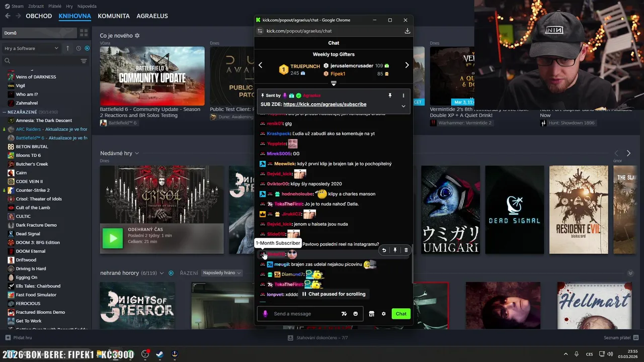Viewport: 644px width, 362px height.
Task: Open the Resident Evil 7 biohazard cover
Action: pos(579,210)
